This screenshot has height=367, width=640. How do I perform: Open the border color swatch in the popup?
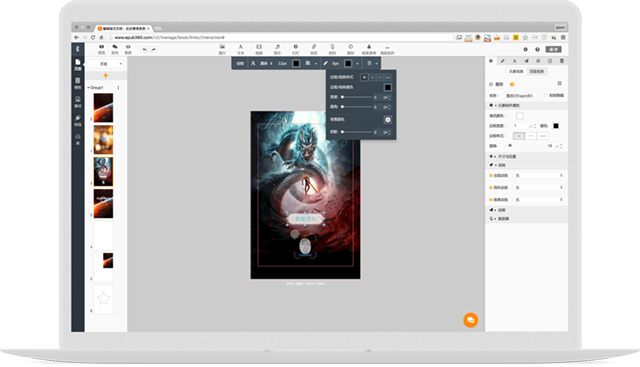tap(387, 87)
